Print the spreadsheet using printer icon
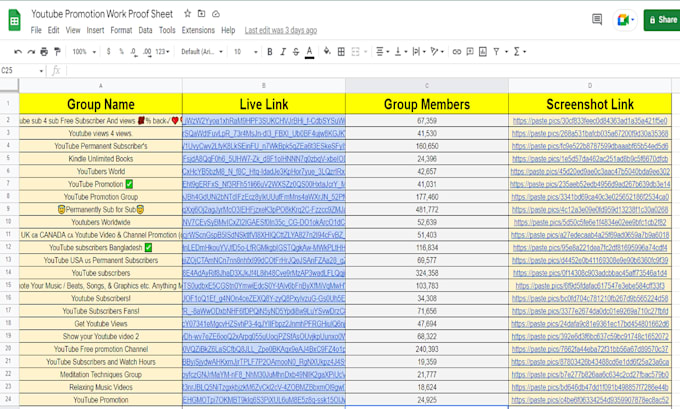 pyautogui.click(x=44, y=52)
